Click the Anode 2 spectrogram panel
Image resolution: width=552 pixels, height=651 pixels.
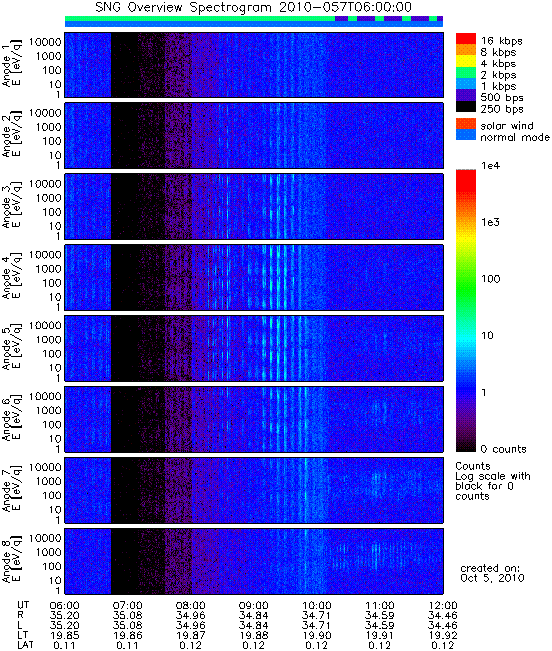pos(254,136)
